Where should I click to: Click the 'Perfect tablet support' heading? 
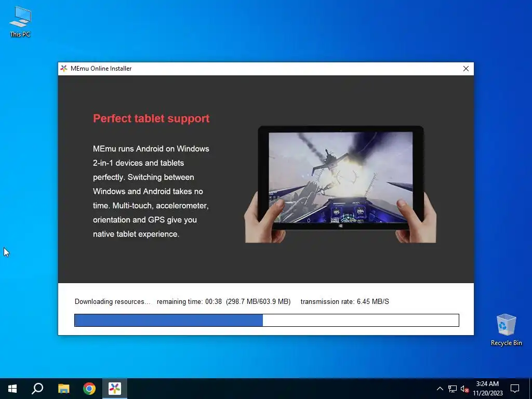151,118
